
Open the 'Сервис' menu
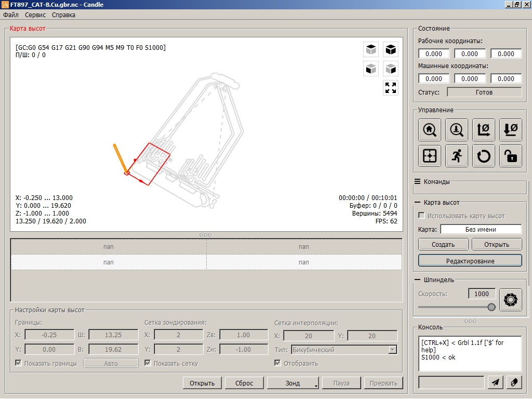point(35,15)
